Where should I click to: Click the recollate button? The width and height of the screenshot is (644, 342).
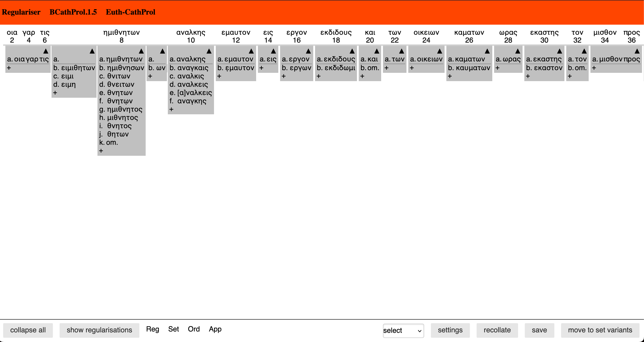(x=497, y=330)
